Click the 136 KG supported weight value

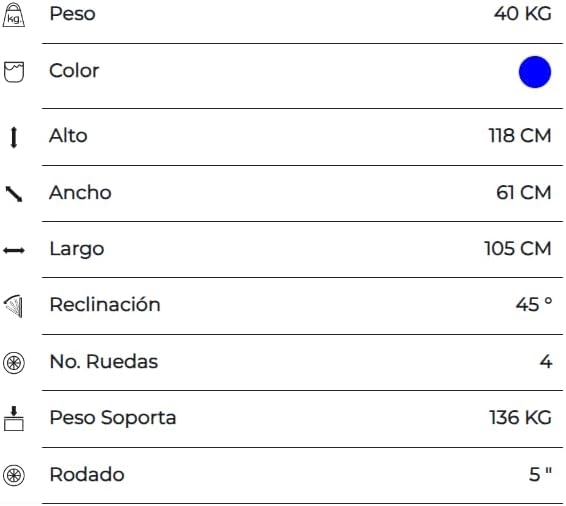(521, 417)
